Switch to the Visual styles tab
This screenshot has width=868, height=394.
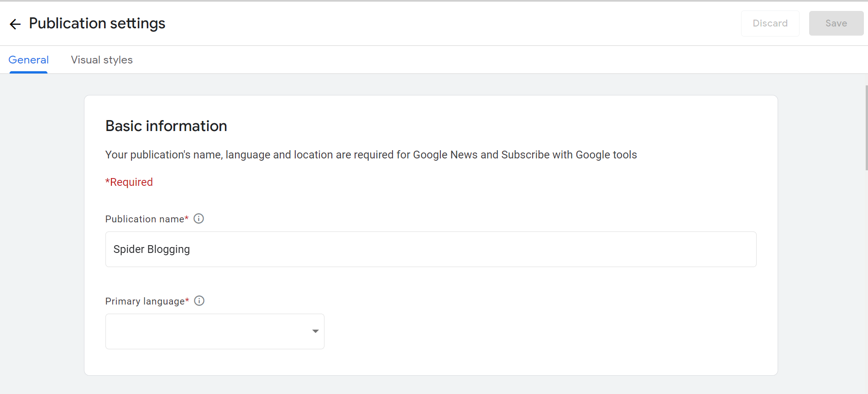(x=102, y=60)
